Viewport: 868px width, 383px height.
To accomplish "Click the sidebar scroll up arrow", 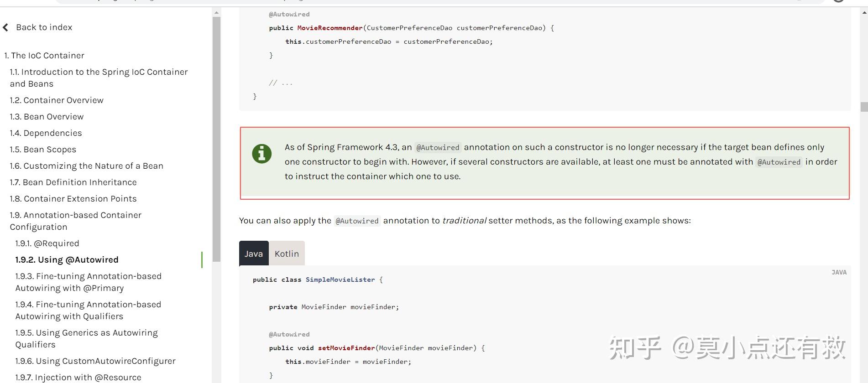I will tap(216, 13).
